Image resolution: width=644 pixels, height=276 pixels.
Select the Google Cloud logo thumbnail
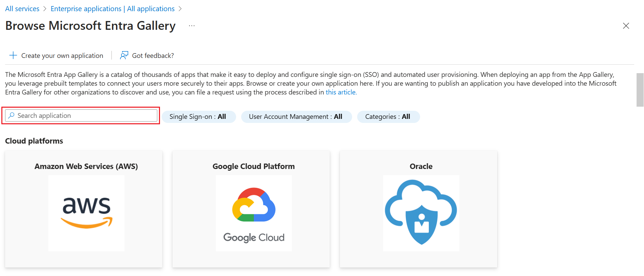click(254, 213)
